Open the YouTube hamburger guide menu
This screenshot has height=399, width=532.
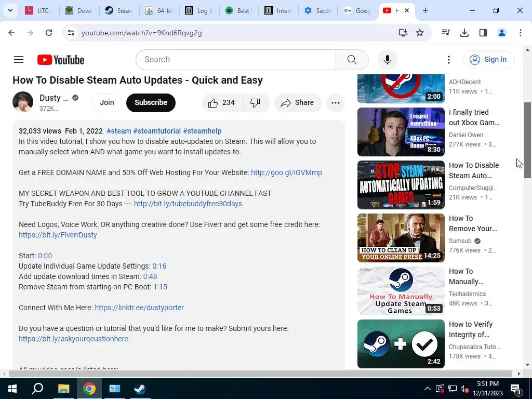pos(19,60)
